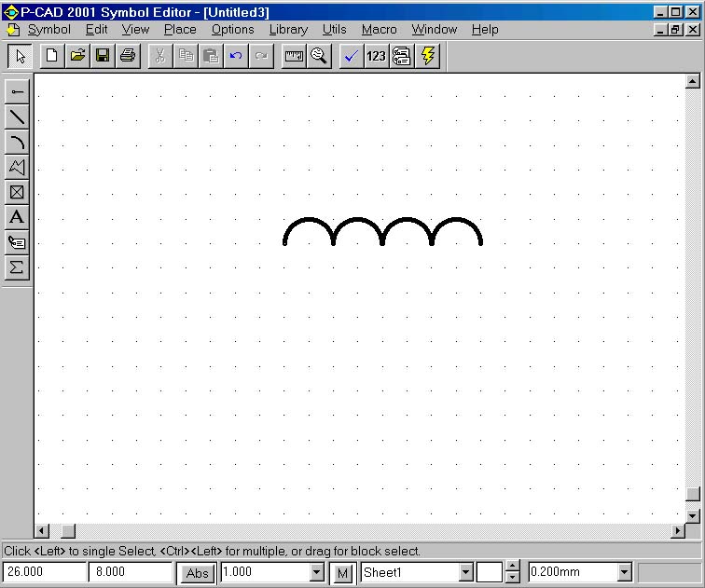Open the Library menu

(x=288, y=30)
